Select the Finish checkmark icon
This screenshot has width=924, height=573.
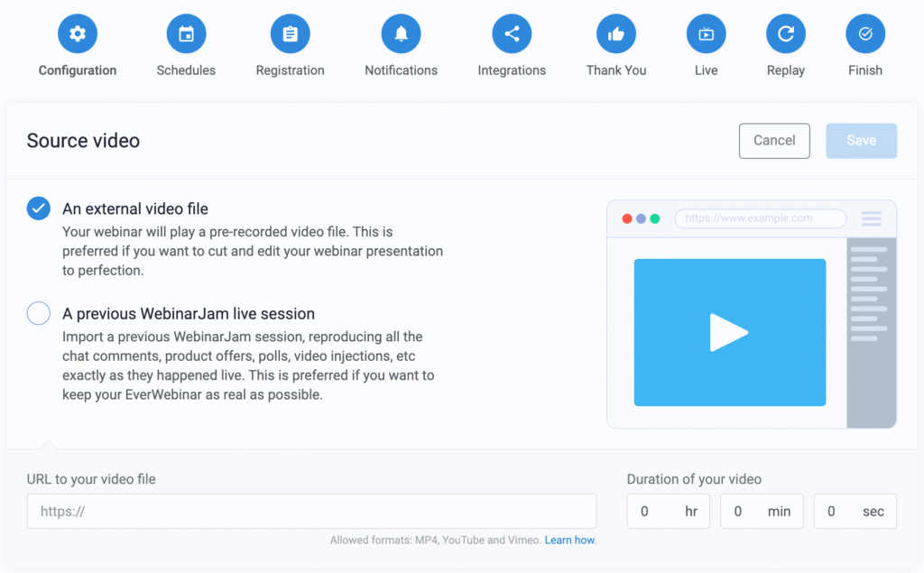tap(865, 33)
